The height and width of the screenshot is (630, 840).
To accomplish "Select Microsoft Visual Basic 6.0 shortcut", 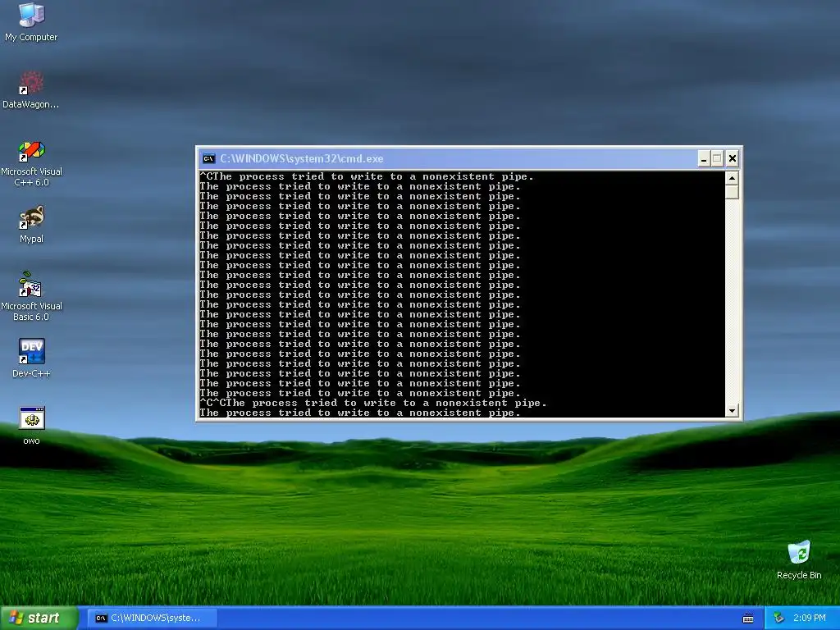I will click(x=31, y=296).
